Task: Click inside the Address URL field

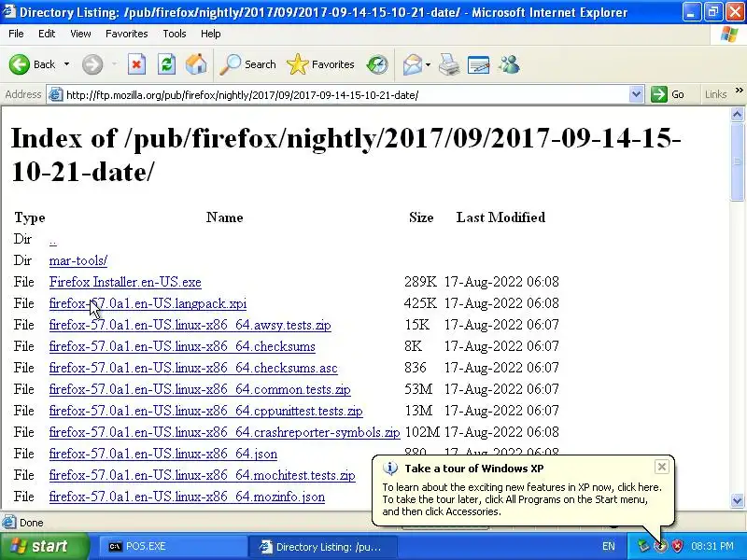Action: click(345, 95)
